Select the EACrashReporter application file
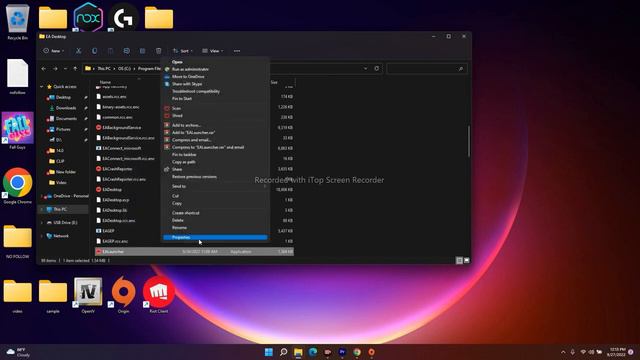Viewport: 640px width, 360px height. [x=117, y=169]
